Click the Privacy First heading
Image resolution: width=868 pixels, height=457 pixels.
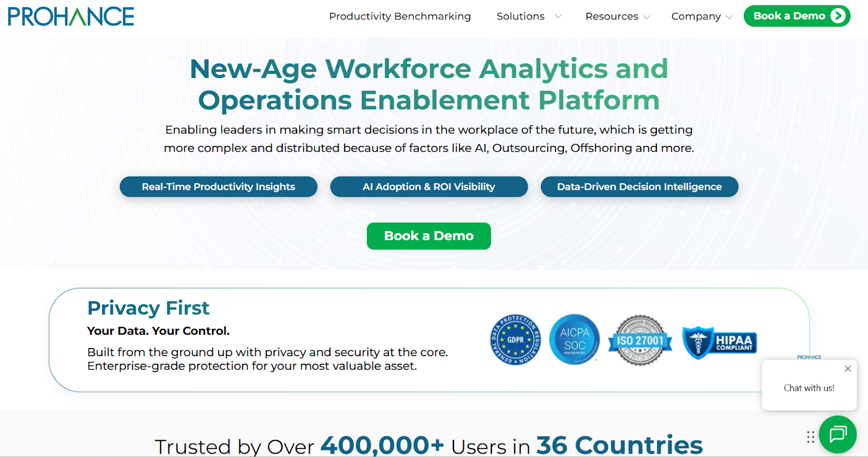click(x=148, y=308)
